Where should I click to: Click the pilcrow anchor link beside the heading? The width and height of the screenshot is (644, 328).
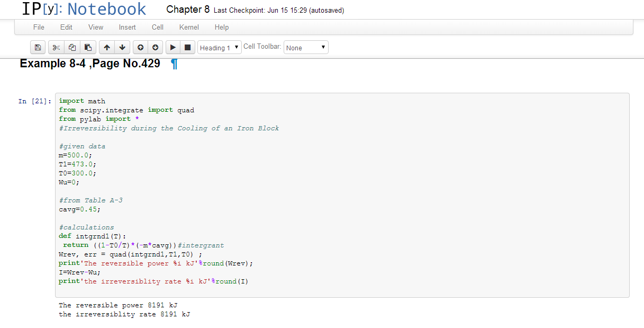coord(174,64)
